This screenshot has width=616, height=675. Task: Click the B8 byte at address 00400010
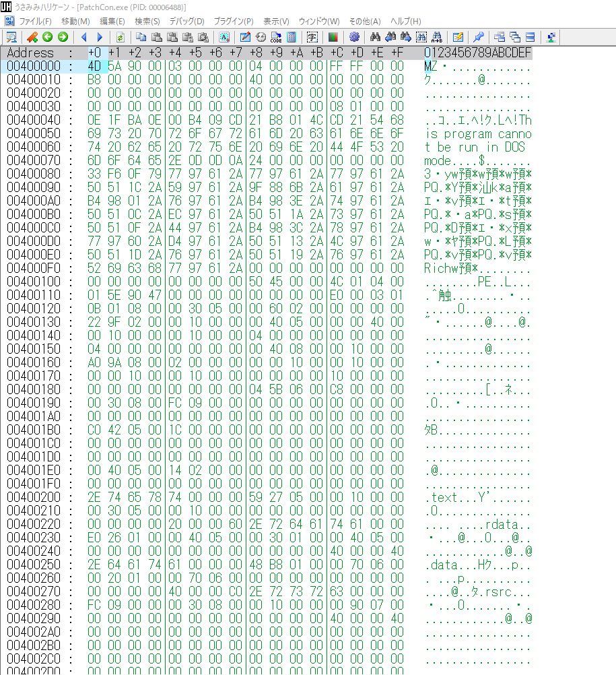94,79
